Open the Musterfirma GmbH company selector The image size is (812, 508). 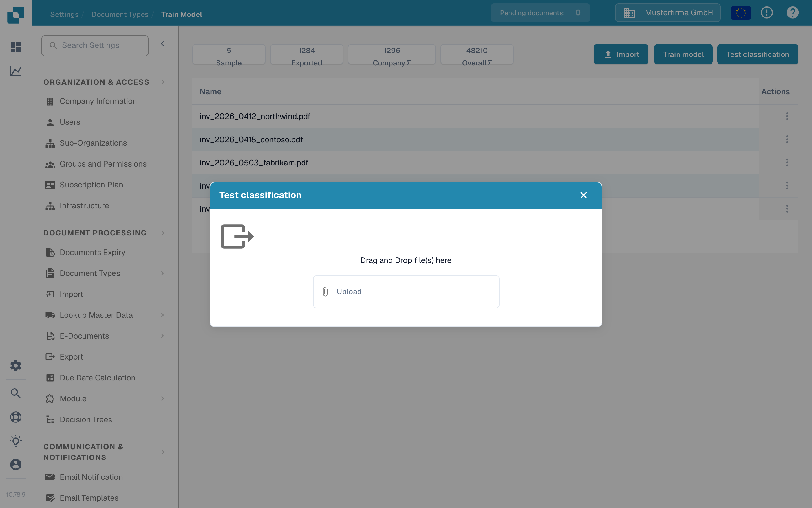pyautogui.click(x=668, y=13)
